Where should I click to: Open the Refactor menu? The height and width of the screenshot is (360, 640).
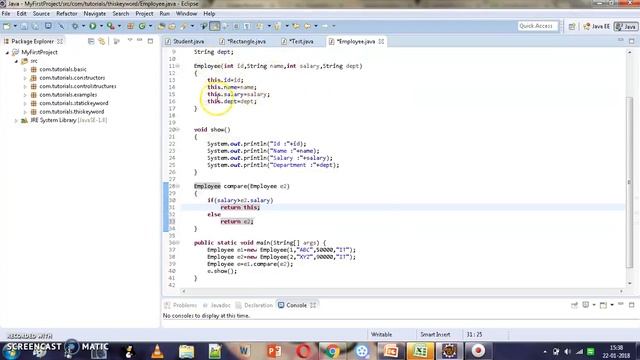[x=67, y=13]
